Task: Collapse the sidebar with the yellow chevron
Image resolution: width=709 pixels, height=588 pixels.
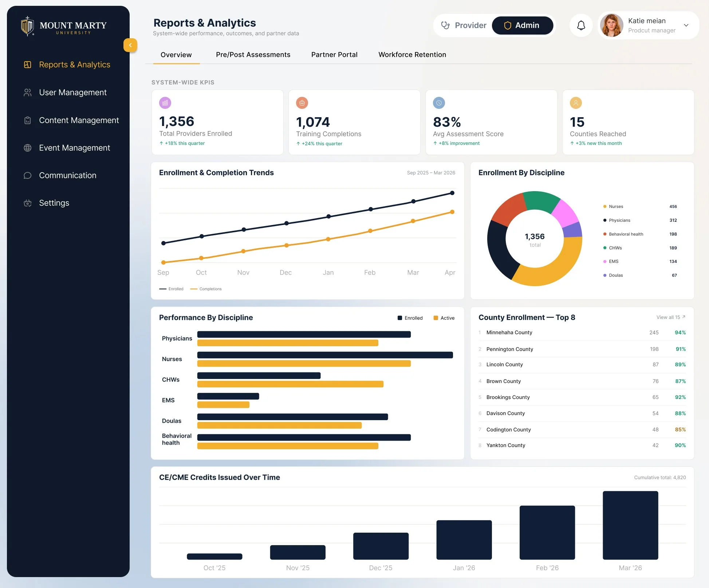Action: pos(130,45)
